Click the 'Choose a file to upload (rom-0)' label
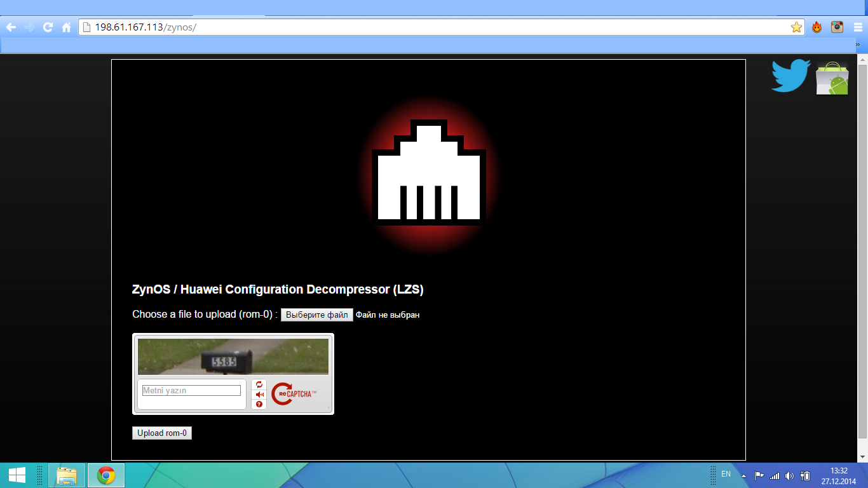The image size is (868, 488). pyautogui.click(x=205, y=315)
